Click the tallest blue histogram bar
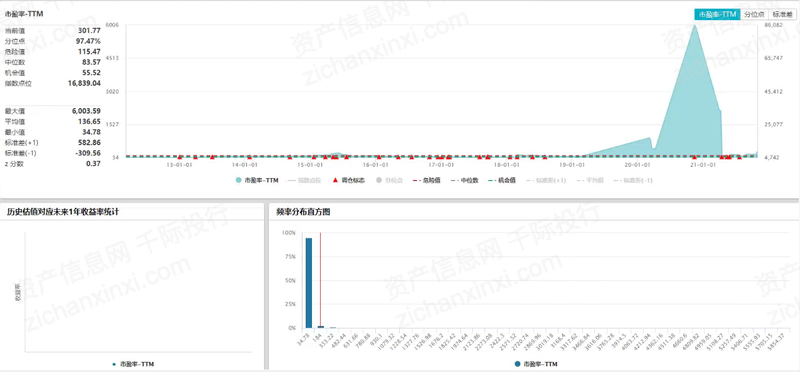Image resolution: width=800 pixels, height=372 pixels. click(309, 282)
